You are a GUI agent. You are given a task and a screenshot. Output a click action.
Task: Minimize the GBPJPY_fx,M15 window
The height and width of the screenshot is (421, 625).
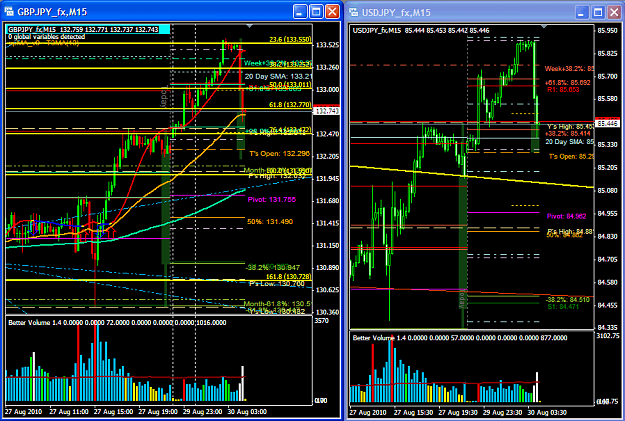pos(300,12)
